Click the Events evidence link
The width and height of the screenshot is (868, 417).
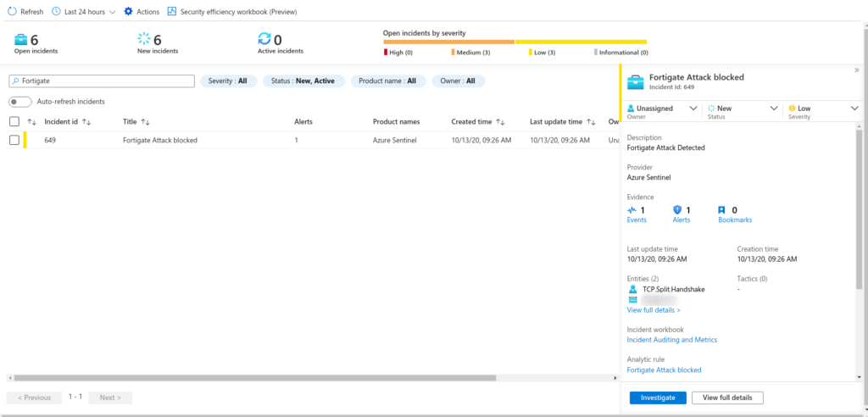(637, 220)
